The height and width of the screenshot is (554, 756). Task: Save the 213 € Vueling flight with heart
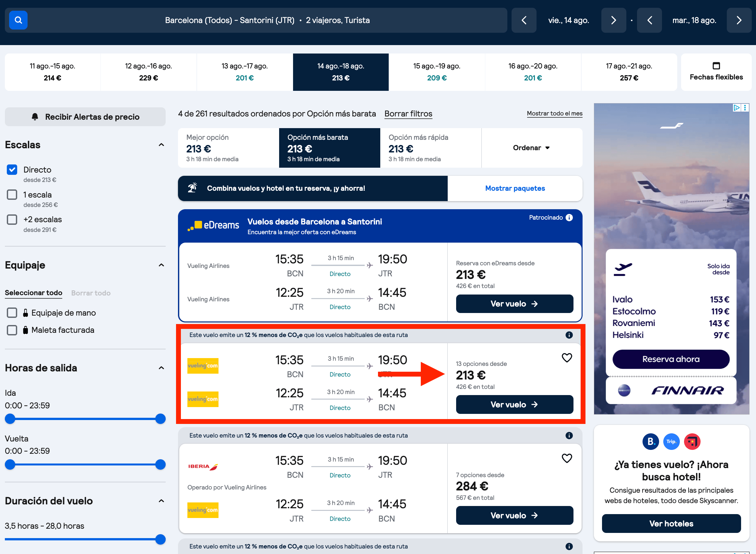point(567,358)
